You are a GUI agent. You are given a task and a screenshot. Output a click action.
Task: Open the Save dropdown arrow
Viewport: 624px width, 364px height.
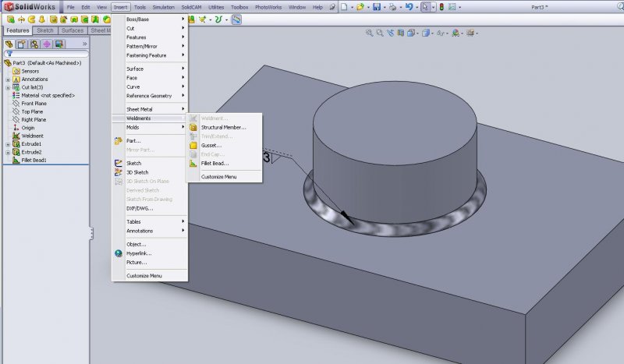click(x=384, y=7)
